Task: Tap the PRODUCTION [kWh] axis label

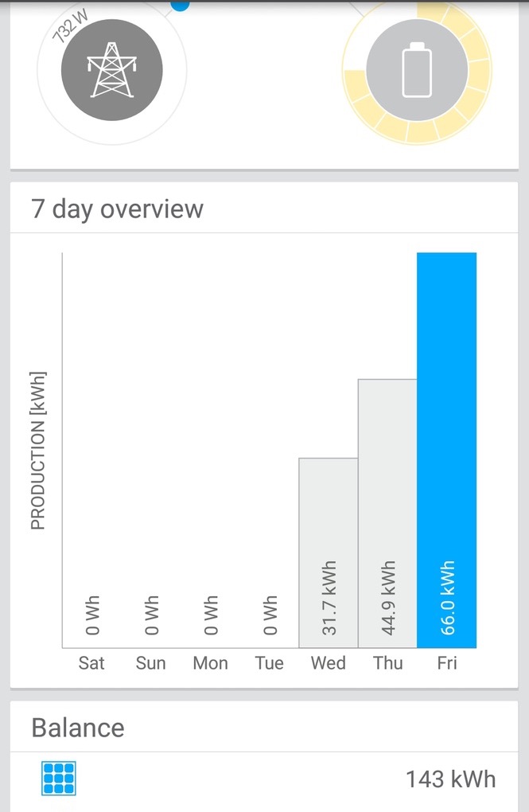Action: coord(38,450)
